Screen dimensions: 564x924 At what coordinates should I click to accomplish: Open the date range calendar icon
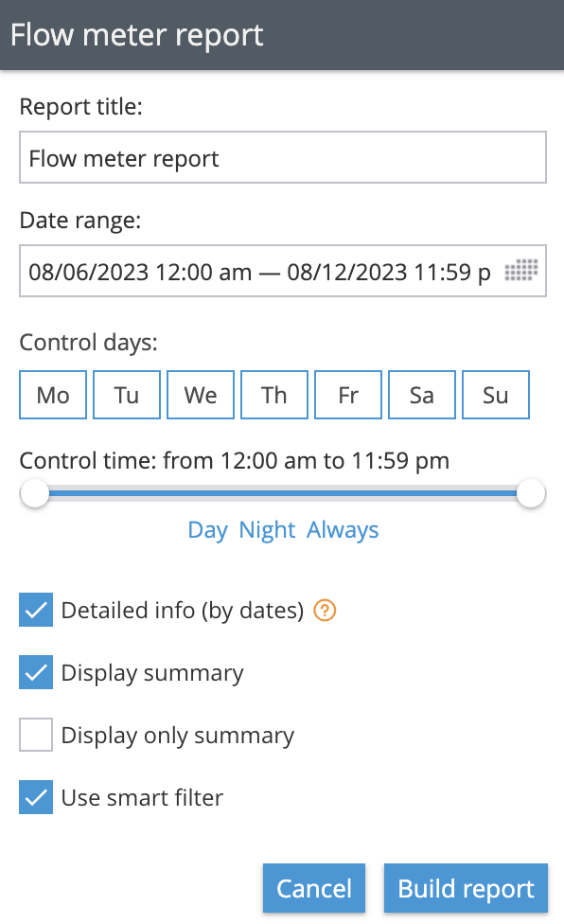pyautogui.click(x=521, y=271)
